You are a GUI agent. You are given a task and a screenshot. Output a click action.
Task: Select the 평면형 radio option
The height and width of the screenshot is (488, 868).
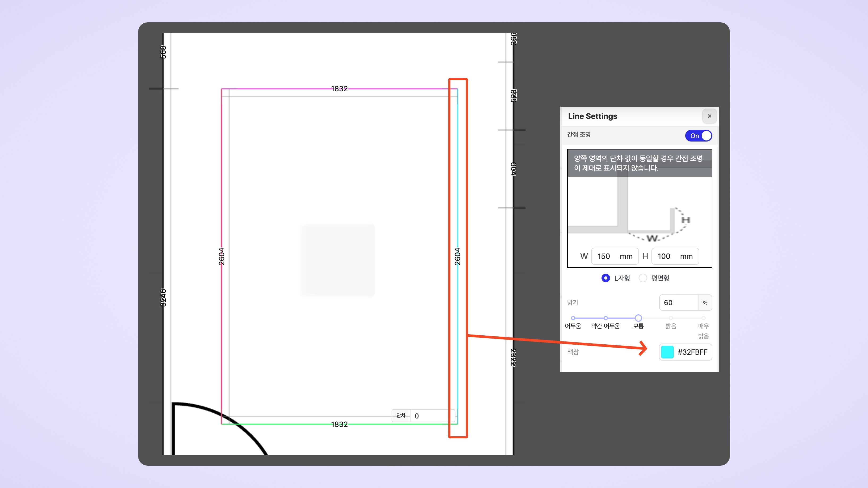coord(643,278)
